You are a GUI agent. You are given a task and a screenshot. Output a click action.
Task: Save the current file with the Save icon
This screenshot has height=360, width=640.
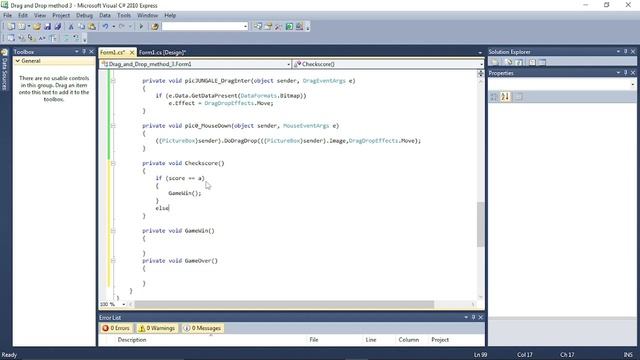47,27
